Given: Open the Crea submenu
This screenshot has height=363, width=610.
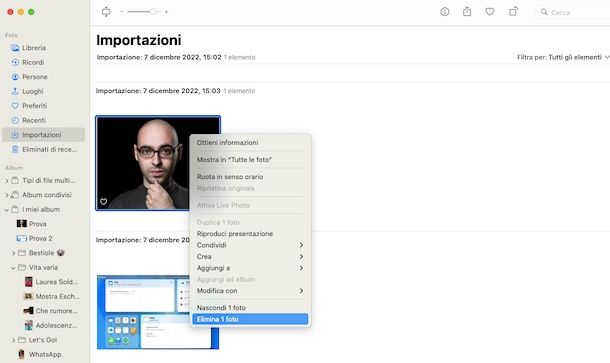Looking at the screenshot, I should point(250,256).
